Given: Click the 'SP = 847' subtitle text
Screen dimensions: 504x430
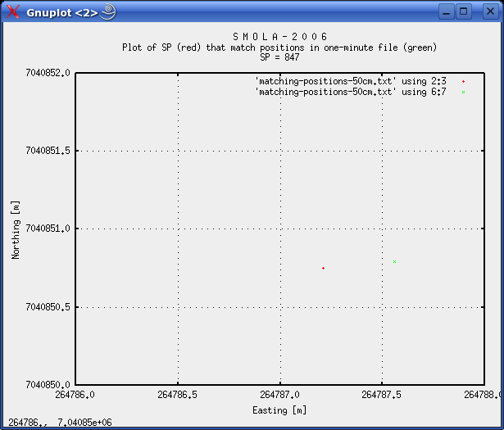Looking at the screenshot, I should 279,57.
